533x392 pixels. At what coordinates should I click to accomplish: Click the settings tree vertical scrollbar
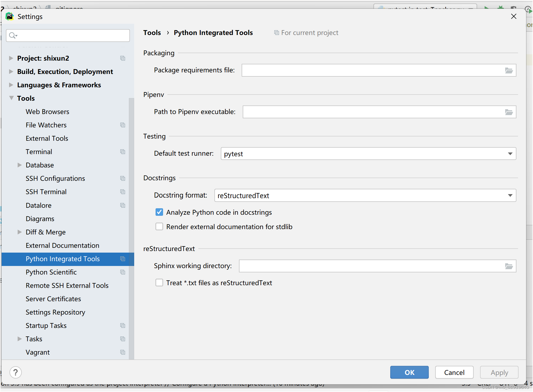[131, 228]
